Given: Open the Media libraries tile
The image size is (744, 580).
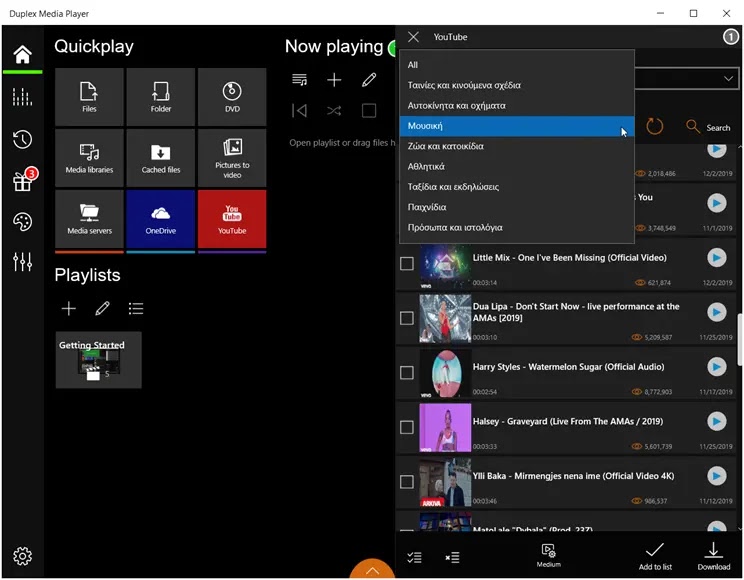Looking at the screenshot, I should tap(89, 158).
